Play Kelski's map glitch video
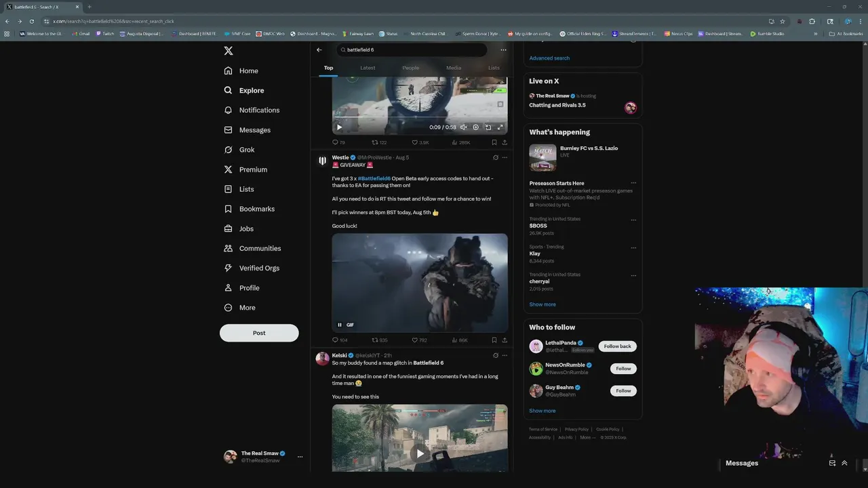 tap(420, 453)
